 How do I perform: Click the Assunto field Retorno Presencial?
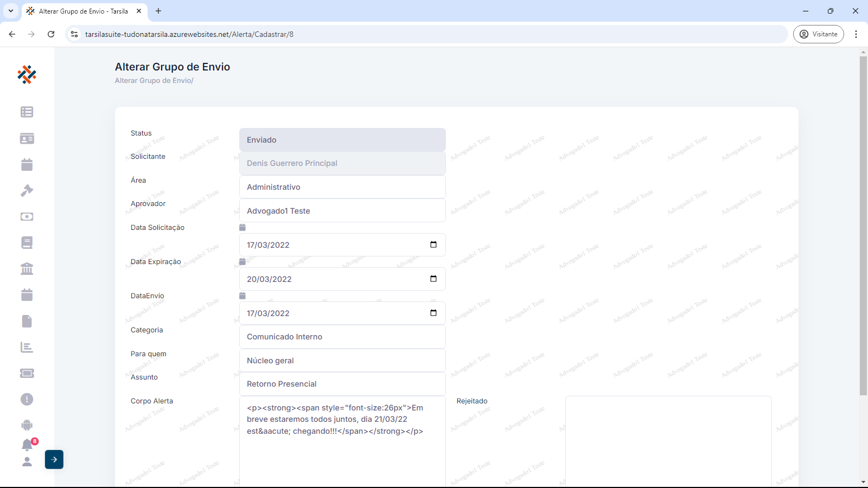pos(342,384)
